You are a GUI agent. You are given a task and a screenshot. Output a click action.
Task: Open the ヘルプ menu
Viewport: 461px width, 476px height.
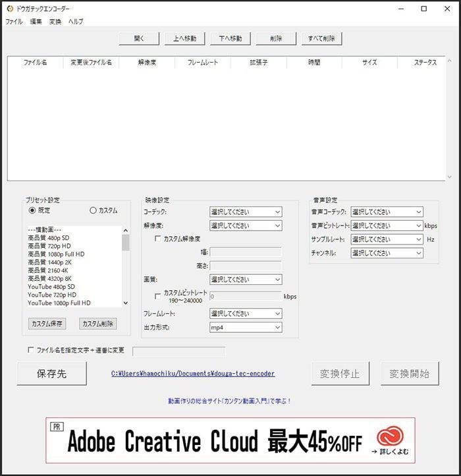coord(76,22)
